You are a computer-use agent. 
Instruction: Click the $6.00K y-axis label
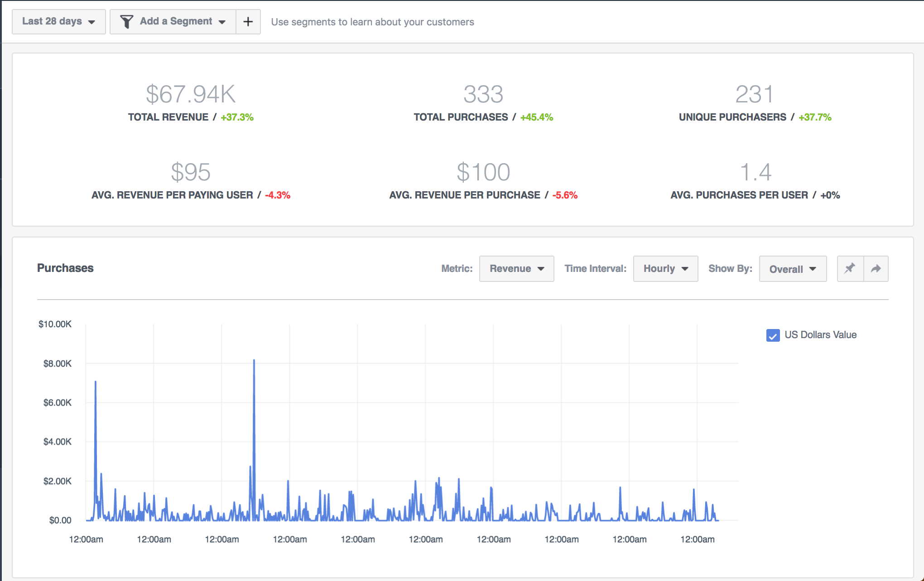point(57,402)
